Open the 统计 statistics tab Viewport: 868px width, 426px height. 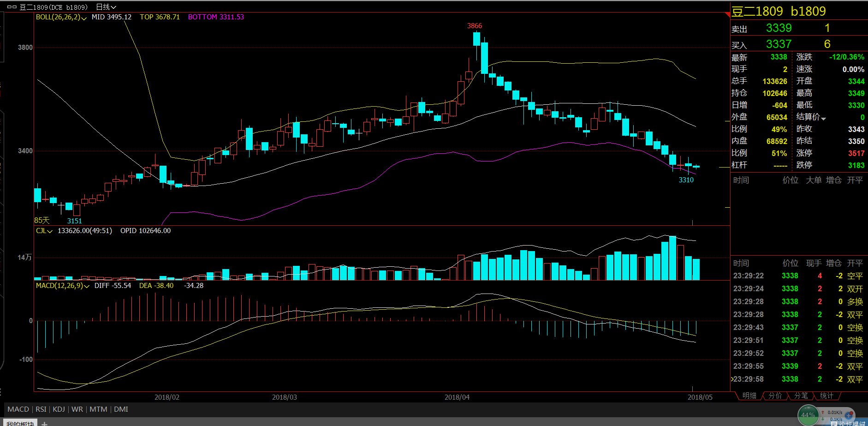click(827, 396)
